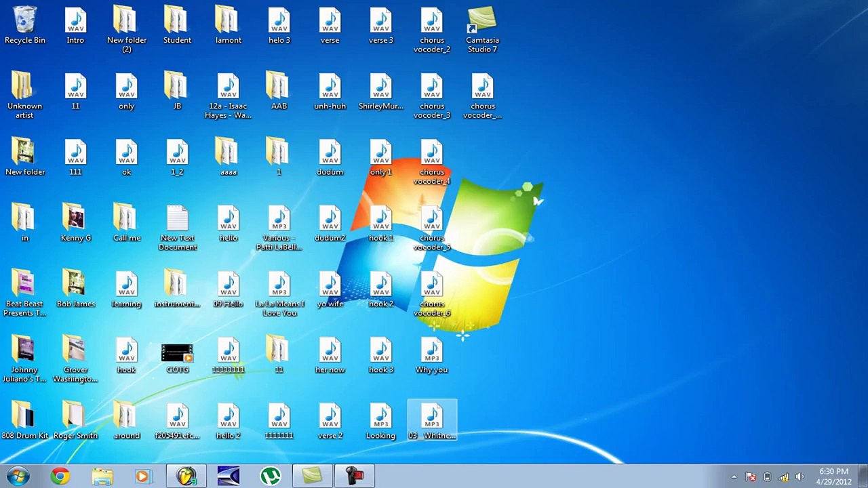Image resolution: width=868 pixels, height=488 pixels.
Task: Open the volume speaker tray icon
Action: click(800, 477)
